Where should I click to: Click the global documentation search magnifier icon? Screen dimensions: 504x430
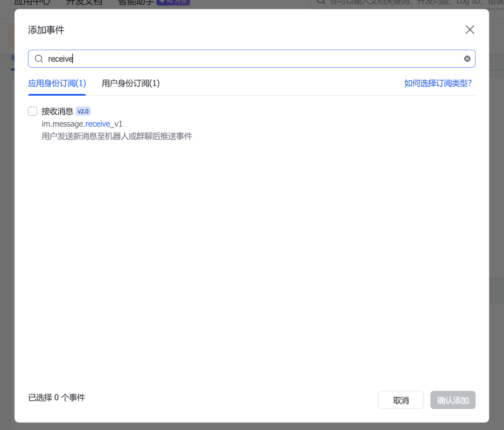point(320,2)
